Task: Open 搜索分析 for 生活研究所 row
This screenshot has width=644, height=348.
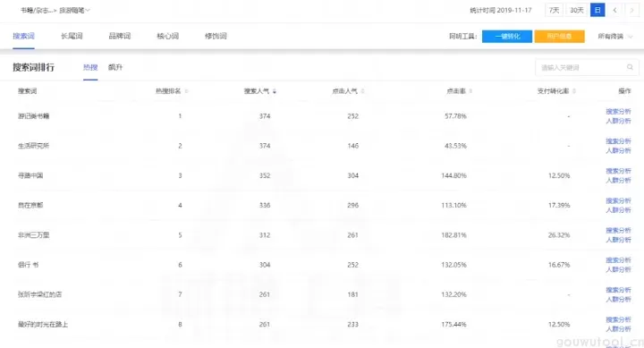Action: tap(618, 141)
